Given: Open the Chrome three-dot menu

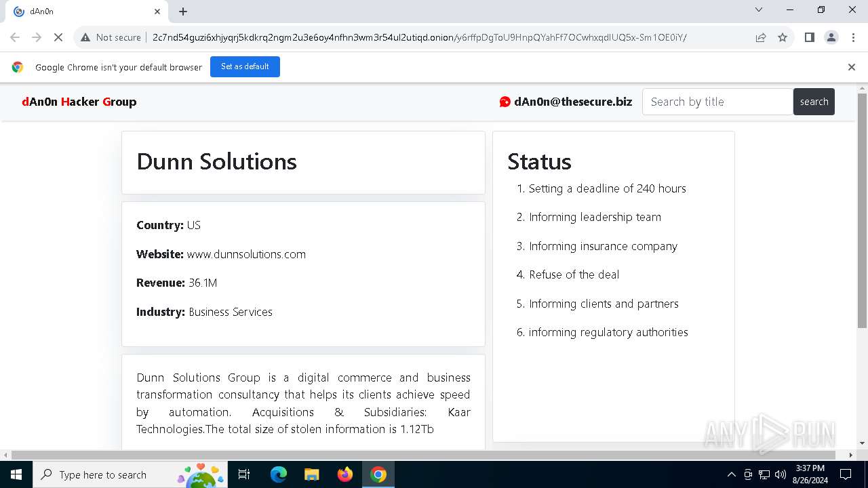Looking at the screenshot, I should [x=853, y=37].
